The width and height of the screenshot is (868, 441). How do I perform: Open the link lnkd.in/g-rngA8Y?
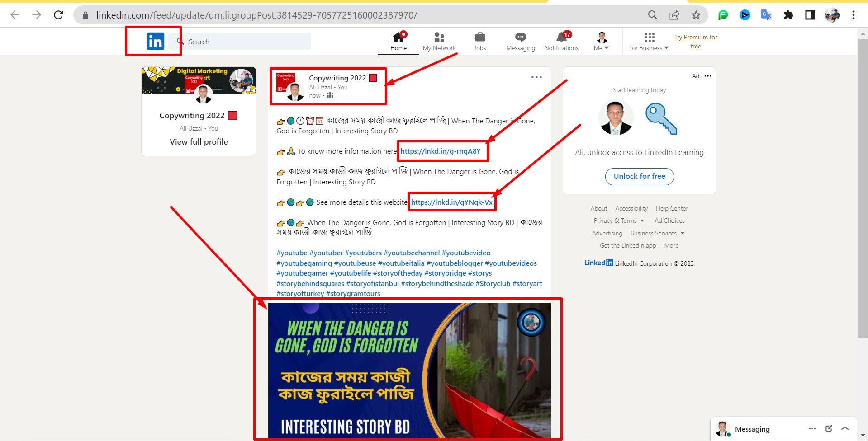[x=441, y=151]
